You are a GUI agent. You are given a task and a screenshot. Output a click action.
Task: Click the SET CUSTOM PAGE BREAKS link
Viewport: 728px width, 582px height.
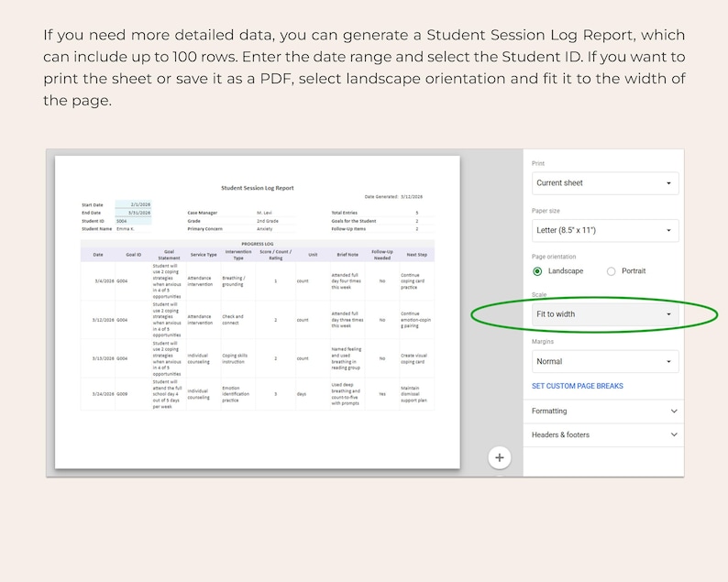tap(577, 386)
